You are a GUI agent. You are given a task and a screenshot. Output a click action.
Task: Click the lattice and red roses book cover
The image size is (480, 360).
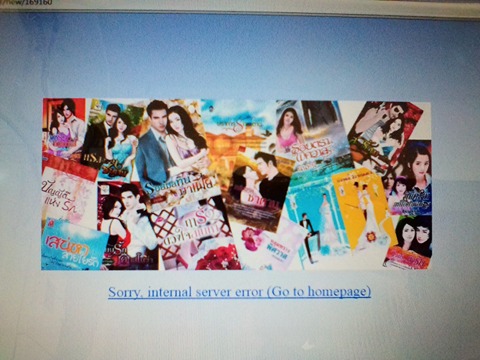(x=197, y=235)
